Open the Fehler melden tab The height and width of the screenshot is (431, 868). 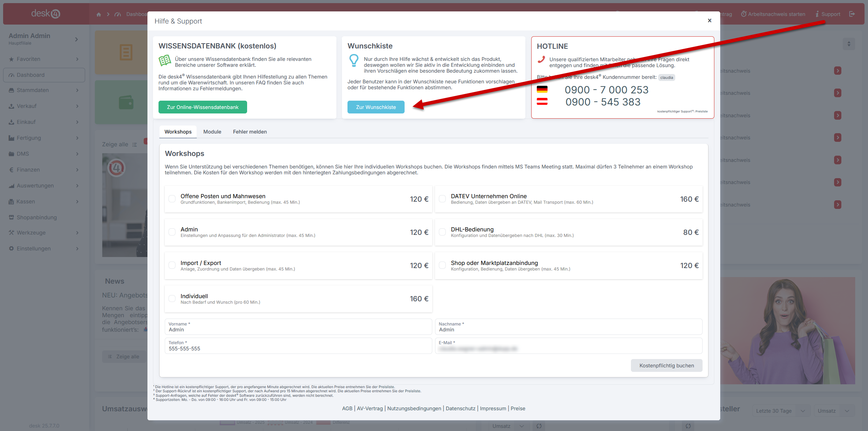[250, 132]
